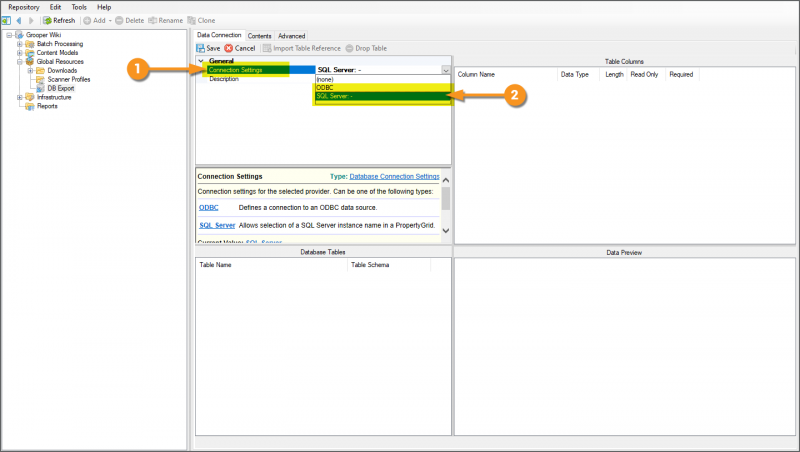
Task: Select the Reports tree item
Action: pos(47,106)
